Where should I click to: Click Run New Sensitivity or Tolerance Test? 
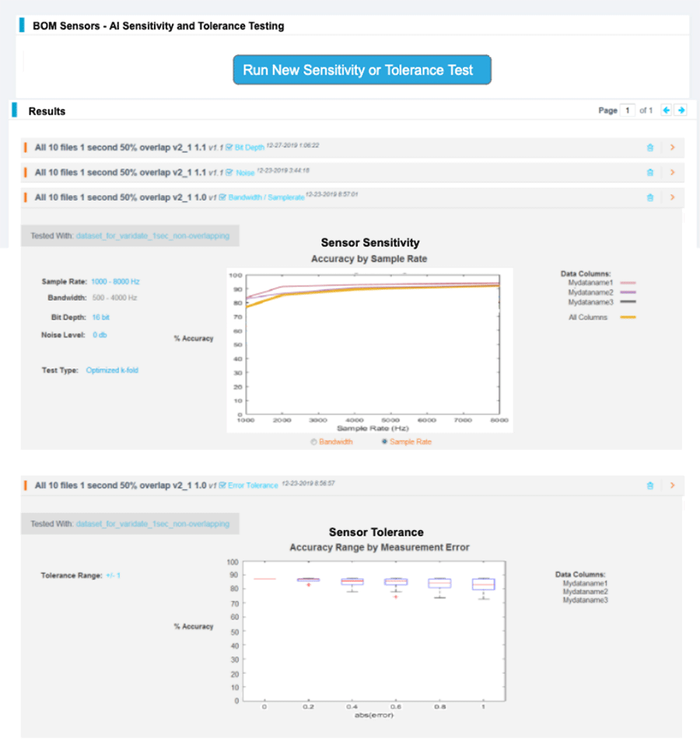click(362, 70)
